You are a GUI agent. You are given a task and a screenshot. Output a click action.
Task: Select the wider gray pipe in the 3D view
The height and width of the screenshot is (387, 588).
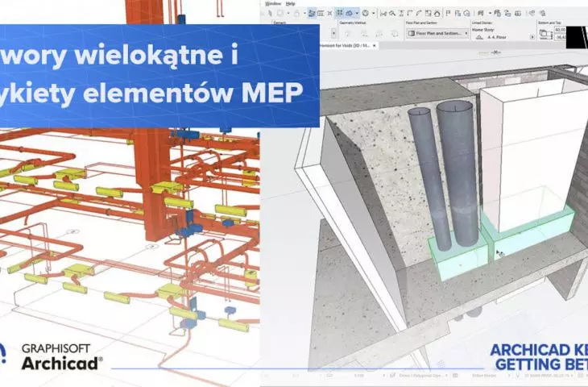(458, 173)
